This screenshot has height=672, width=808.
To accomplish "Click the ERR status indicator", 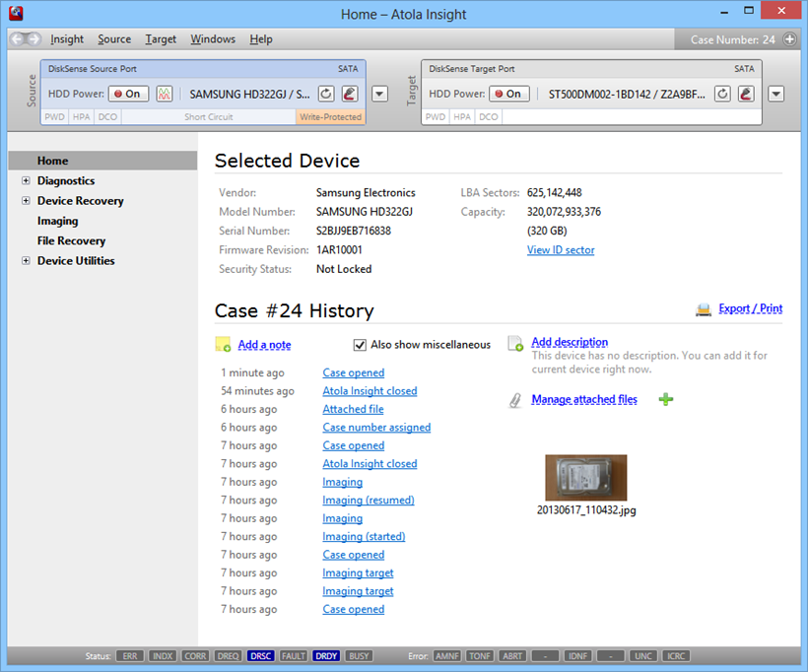I will [x=130, y=656].
